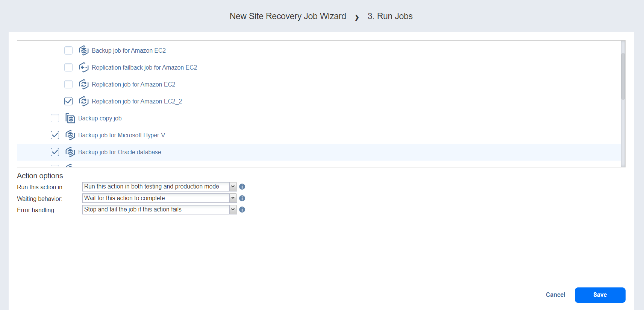Viewport: 644px width, 310px height.
Task: Click the Replication failback job icon
Action: (83, 67)
